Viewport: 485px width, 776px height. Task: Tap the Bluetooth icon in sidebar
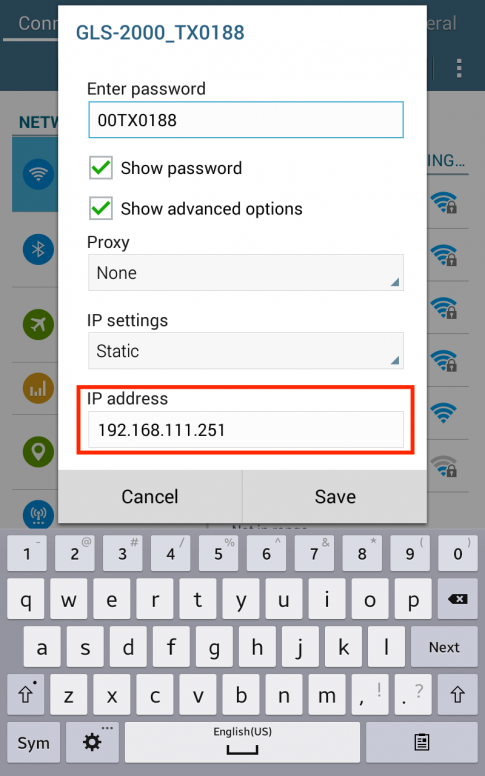38,249
